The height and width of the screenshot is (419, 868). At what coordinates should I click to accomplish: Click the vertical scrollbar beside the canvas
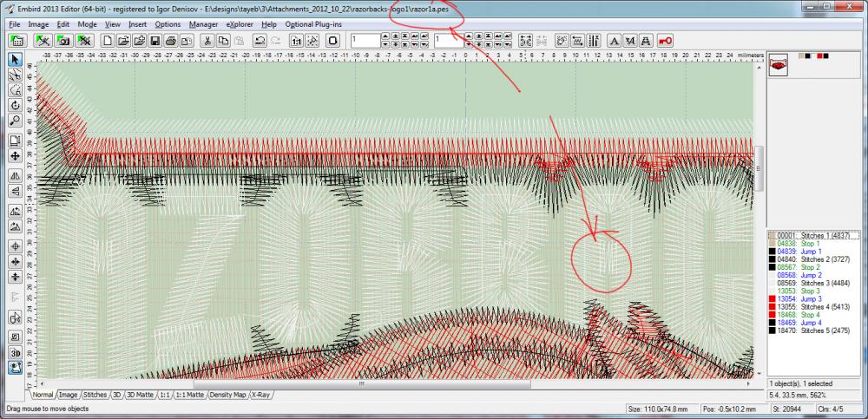(x=758, y=219)
